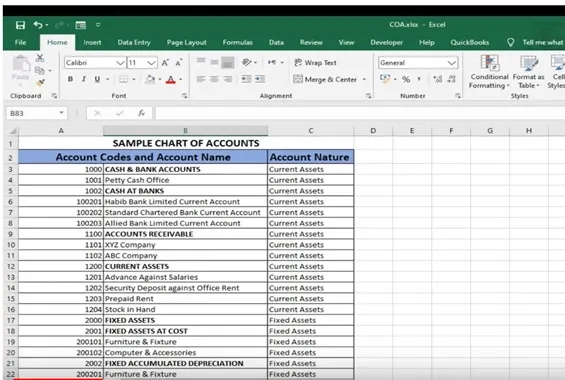Viewport: 565px width, 380px height.
Task: Click Center alignment icon
Action: (x=214, y=79)
